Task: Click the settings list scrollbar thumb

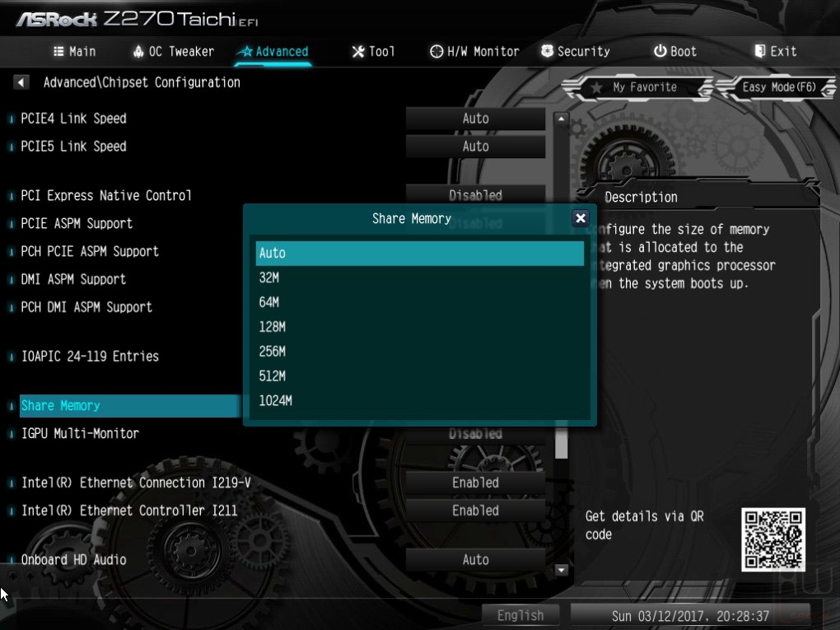Action: click(x=561, y=442)
